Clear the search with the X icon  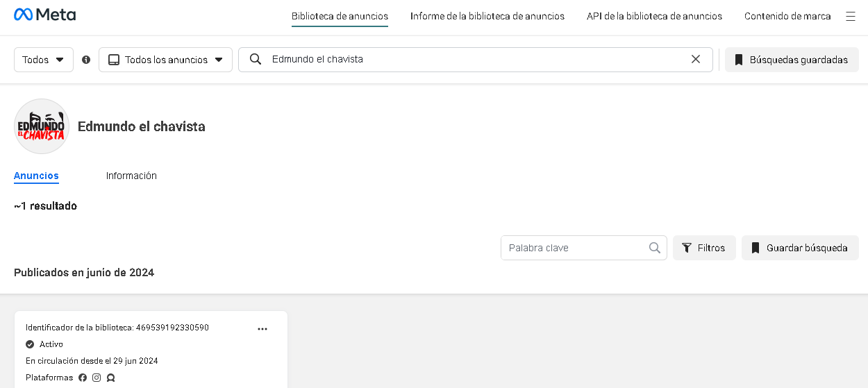[x=696, y=59]
